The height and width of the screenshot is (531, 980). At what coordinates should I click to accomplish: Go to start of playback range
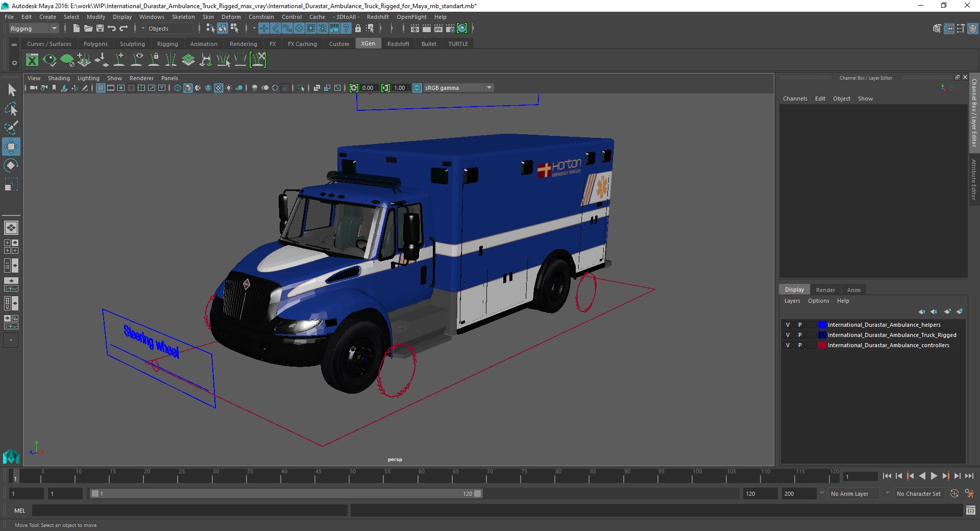[887, 476]
